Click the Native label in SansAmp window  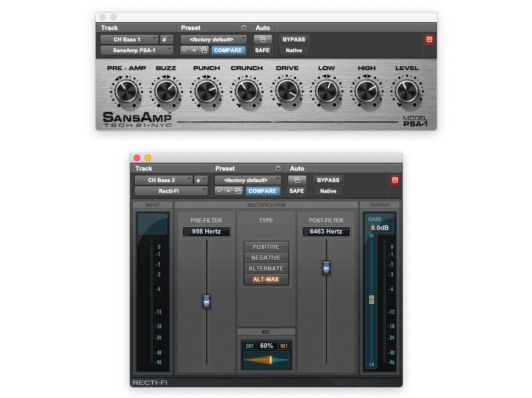point(294,50)
